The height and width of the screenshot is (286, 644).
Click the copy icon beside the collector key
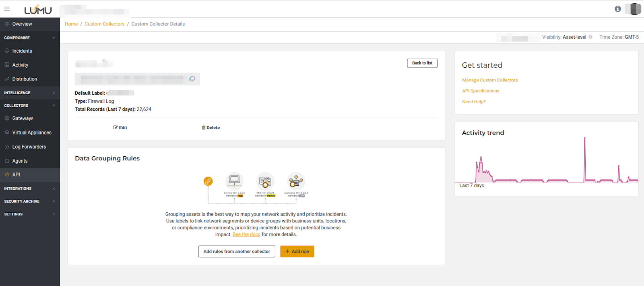point(192,79)
